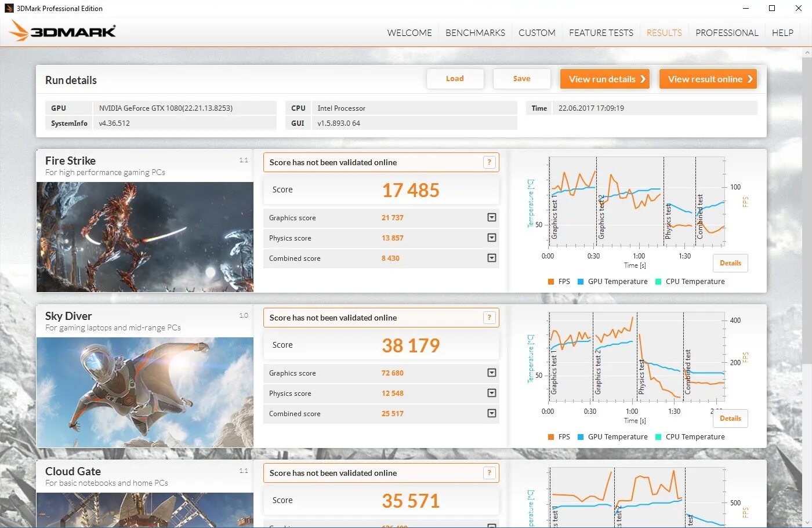This screenshot has height=528, width=812.
Task: Open the Feature Tests tab
Action: click(x=601, y=33)
